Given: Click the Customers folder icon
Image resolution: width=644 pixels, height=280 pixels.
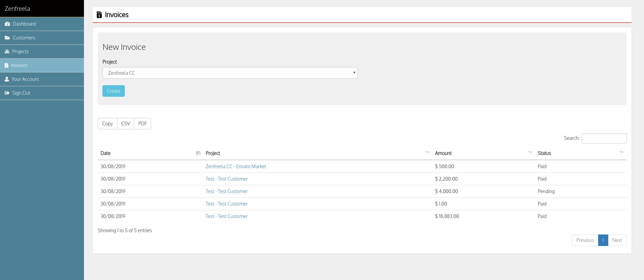Looking at the screenshot, I should tap(7, 38).
